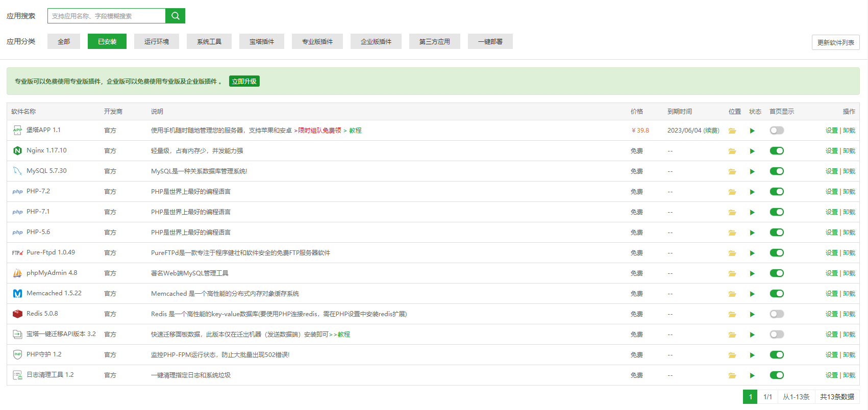Enable homepage display for Redis 5.0.8

(777, 314)
